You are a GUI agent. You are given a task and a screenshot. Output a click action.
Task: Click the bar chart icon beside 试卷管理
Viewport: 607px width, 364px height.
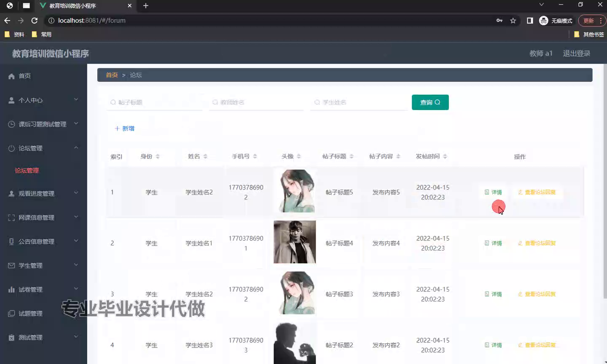click(11, 289)
